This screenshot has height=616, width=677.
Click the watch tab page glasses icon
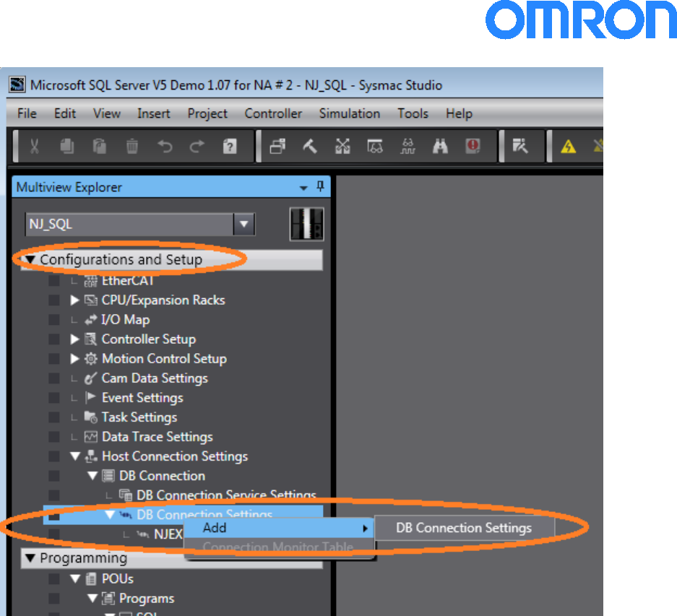pos(375,147)
